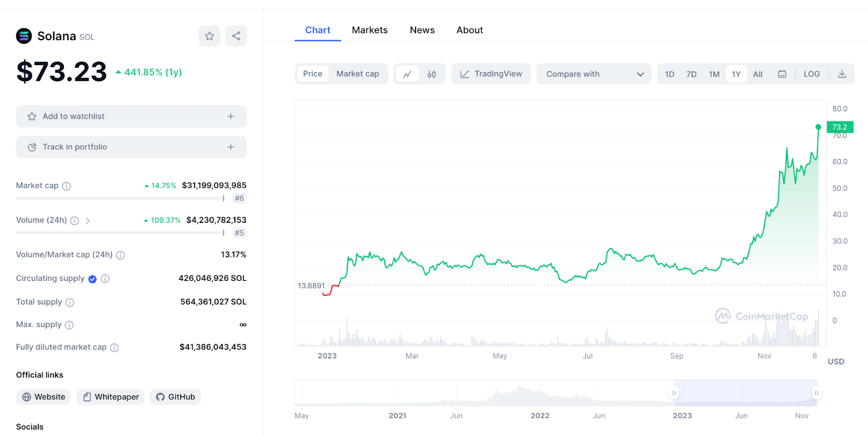Viewport: 868px width, 436px height.
Task: Open the Compare with dropdown
Action: (x=594, y=74)
